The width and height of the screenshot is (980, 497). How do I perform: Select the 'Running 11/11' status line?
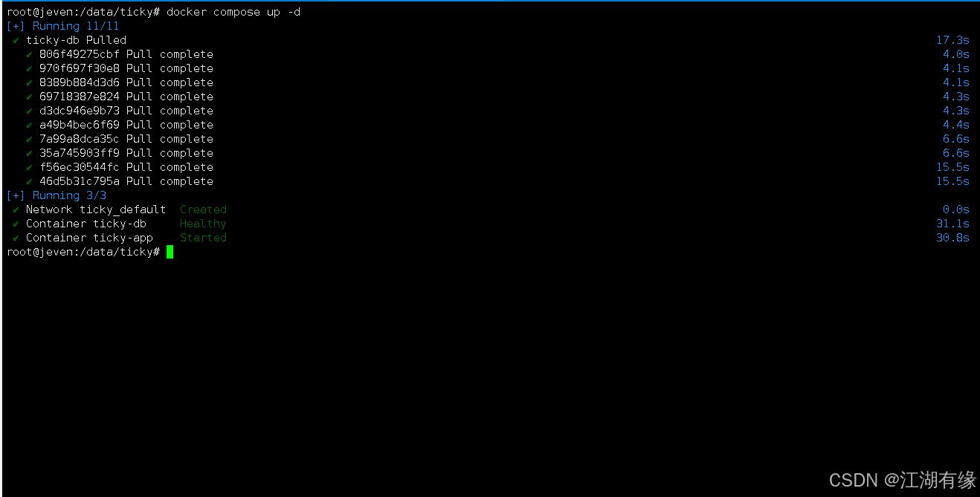click(x=62, y=26)
